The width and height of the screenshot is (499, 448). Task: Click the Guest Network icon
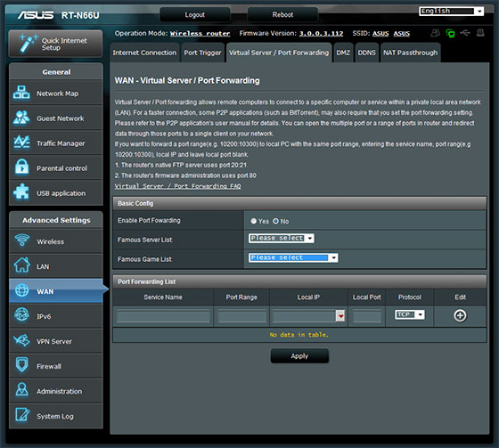[21, 118]
